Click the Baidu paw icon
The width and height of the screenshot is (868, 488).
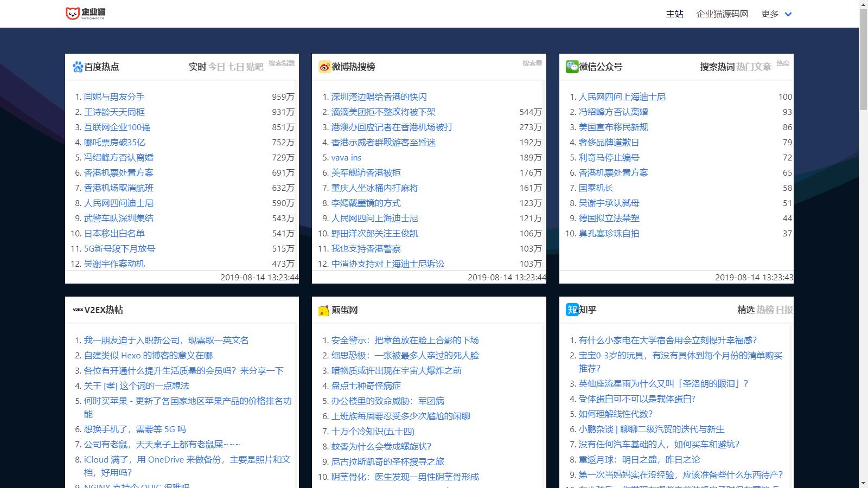click(78, 67)
